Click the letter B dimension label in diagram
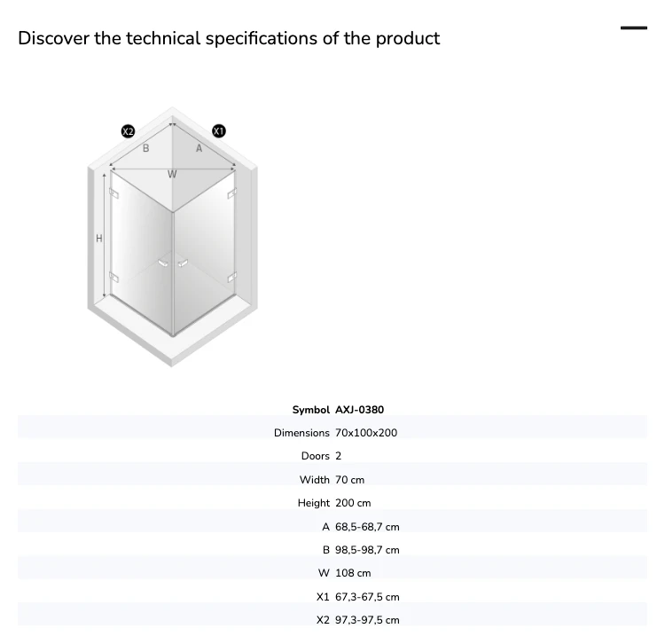Image resolution: width=665 pixels, height=644 pixels. [146, 148]
